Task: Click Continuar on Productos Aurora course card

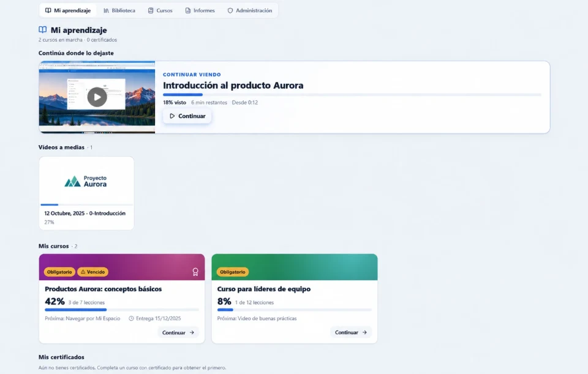Action: (x=178, y=332)
